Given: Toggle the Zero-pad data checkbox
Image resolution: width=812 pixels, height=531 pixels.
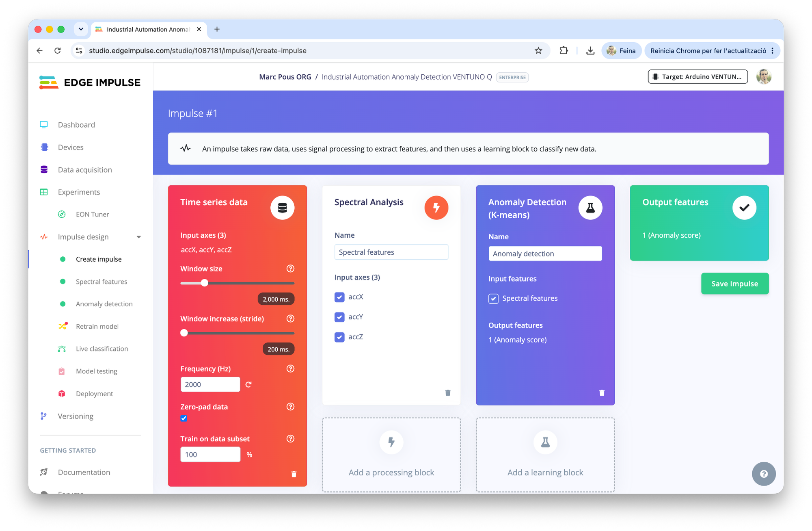Looking at the screenshot, I should 184,418.
